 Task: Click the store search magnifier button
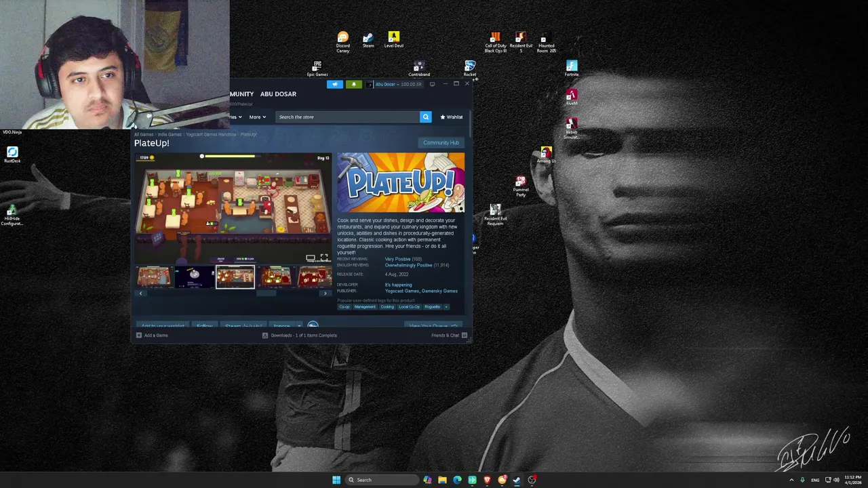tap(426, 117)
